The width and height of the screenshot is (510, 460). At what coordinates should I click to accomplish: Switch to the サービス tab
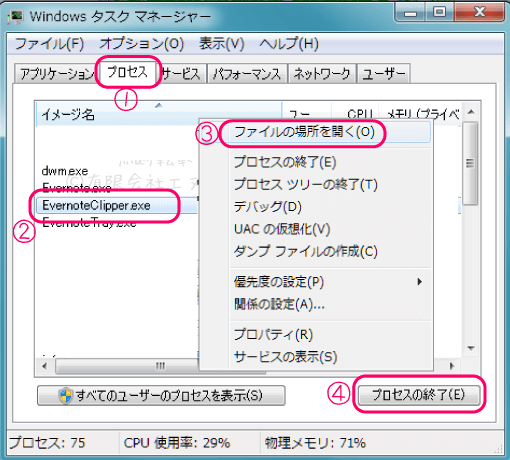point(182,74)
